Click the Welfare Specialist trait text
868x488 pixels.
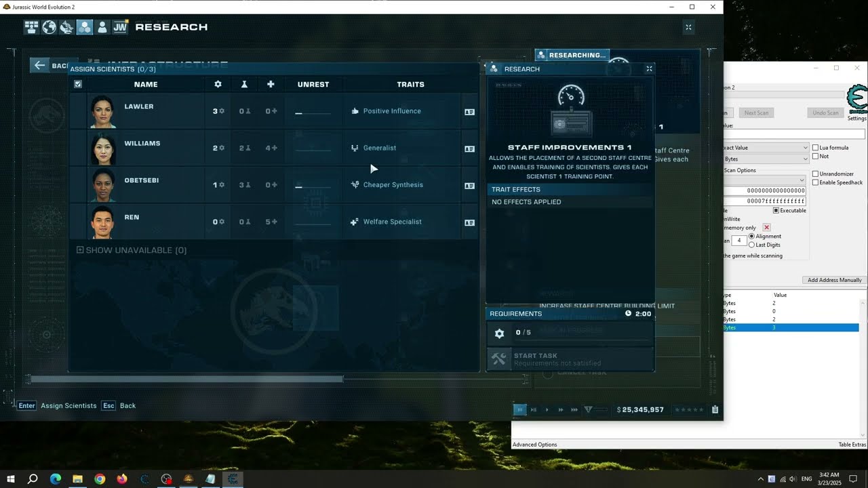393,222
